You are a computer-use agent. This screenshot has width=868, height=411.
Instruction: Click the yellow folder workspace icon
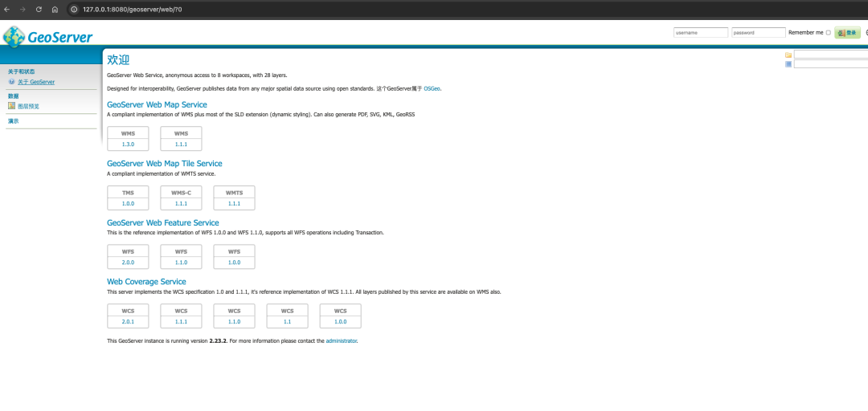(x=788, y=55)
